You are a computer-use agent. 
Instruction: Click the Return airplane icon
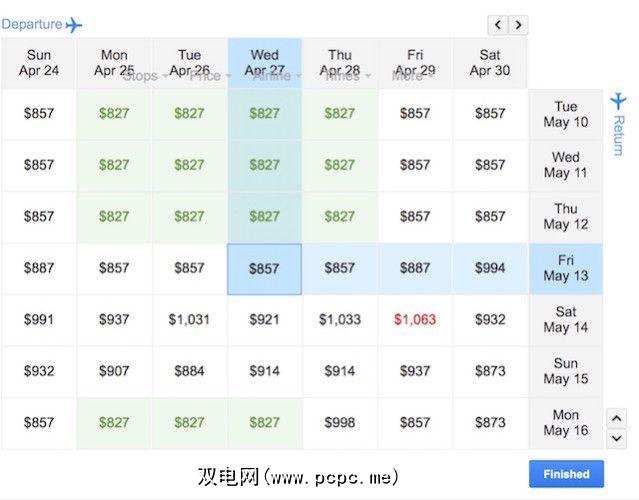[618, 100]
